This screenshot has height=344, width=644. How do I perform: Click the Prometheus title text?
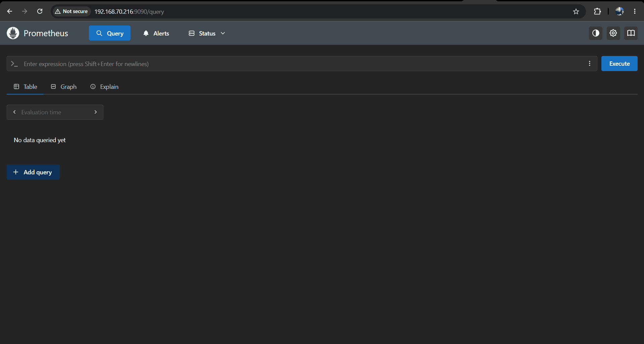(46, 33)
